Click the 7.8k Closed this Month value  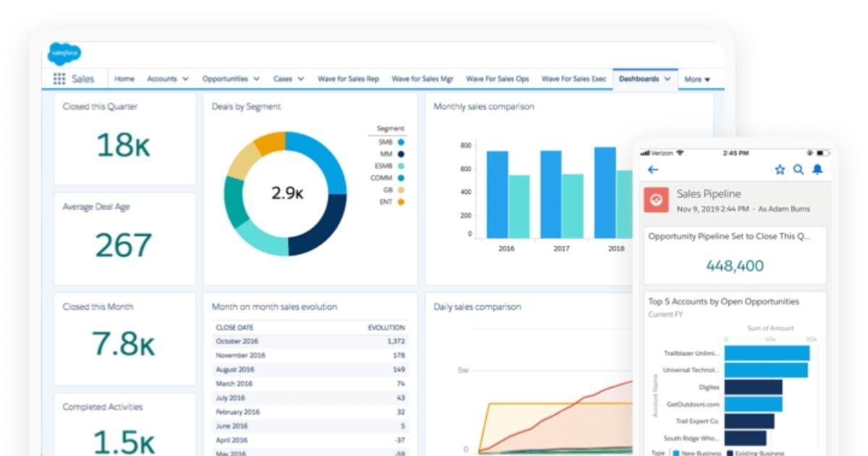tap(123, 344)
